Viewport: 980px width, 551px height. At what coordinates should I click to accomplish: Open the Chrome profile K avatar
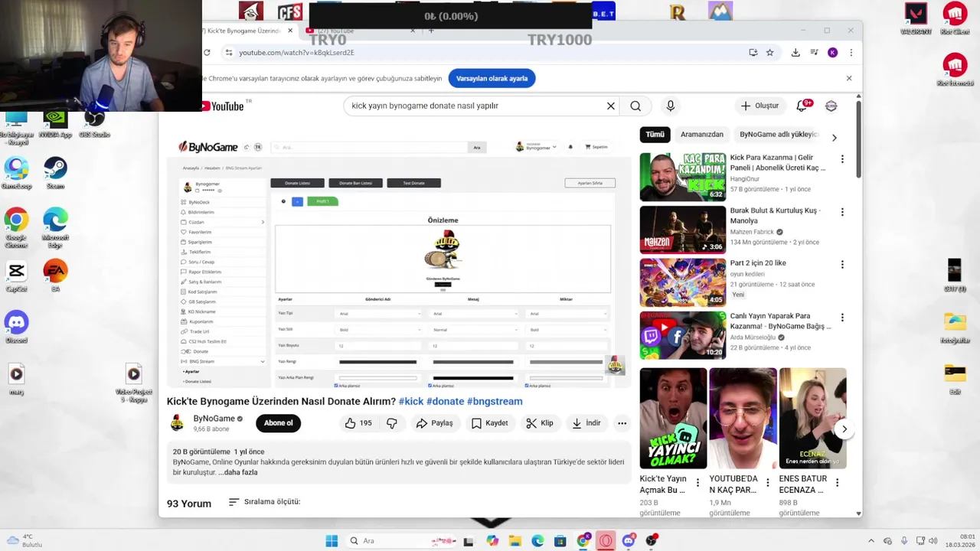[832, 52]
